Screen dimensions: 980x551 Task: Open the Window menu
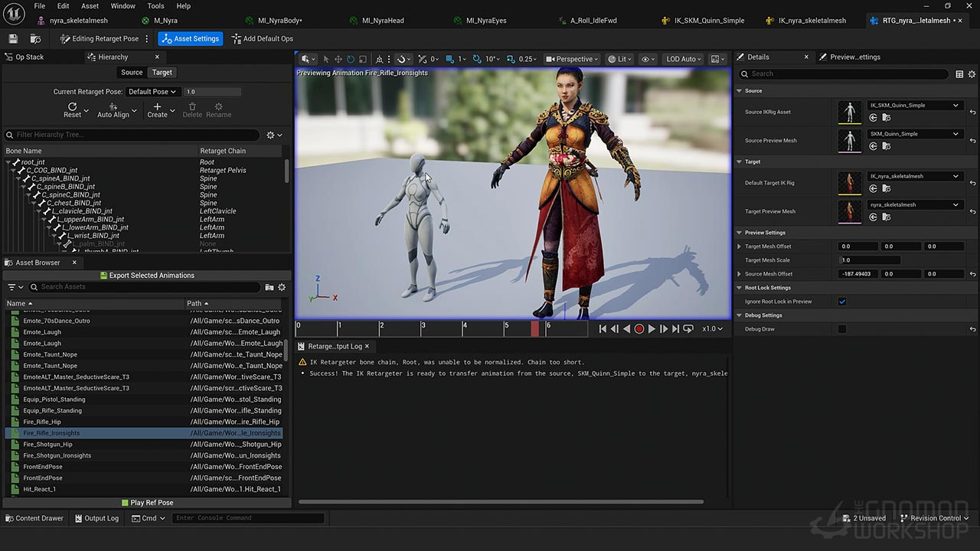coord(122,6)
